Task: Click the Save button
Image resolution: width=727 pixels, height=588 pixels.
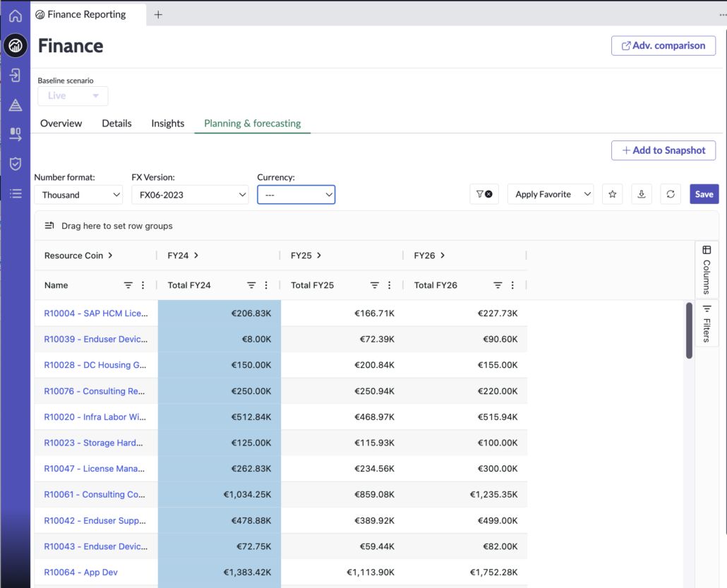Action: click(x=704, y=194)
